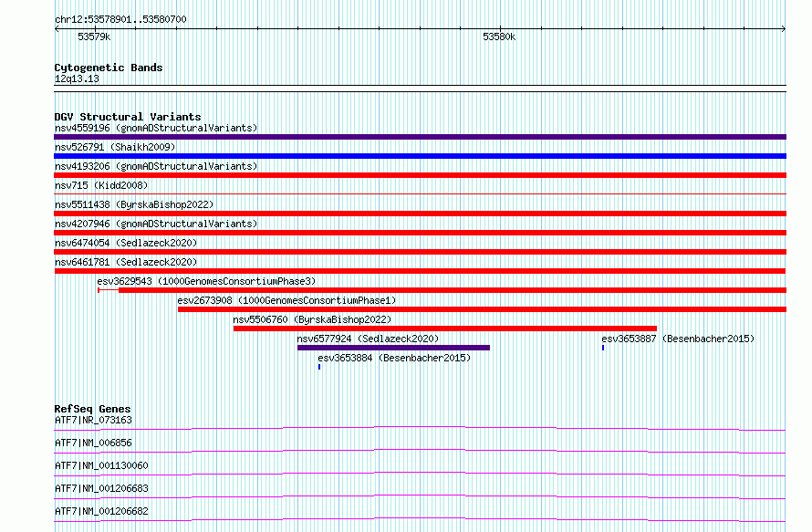Click the esv3653887 (Besenbacher2015) label
812x532 pixels.
[678, 339]
